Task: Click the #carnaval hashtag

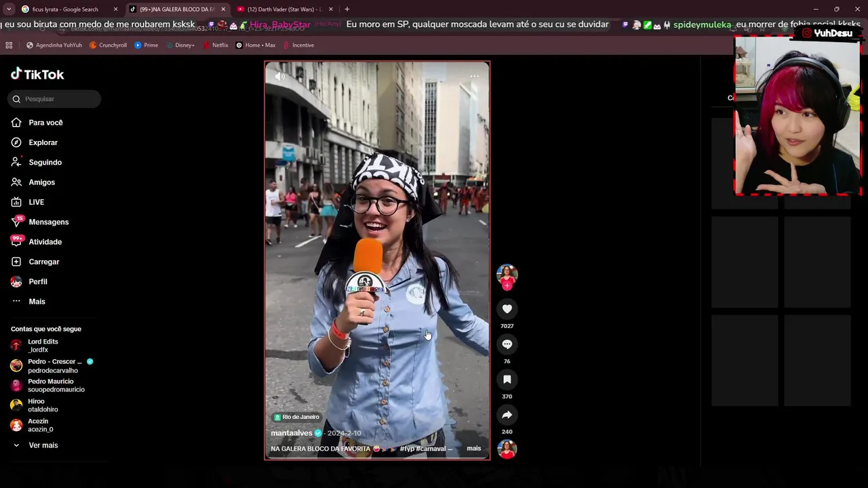Action: coord(431,449)
